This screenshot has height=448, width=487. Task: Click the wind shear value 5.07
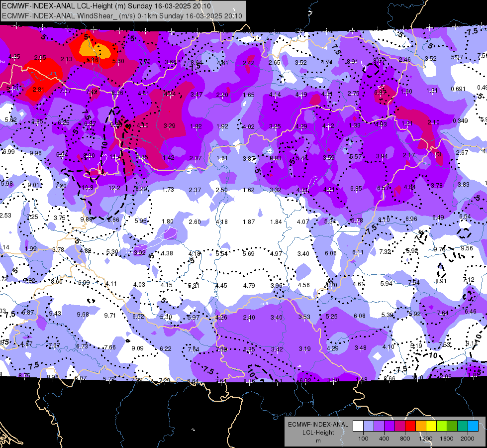[x=457, y=57]
